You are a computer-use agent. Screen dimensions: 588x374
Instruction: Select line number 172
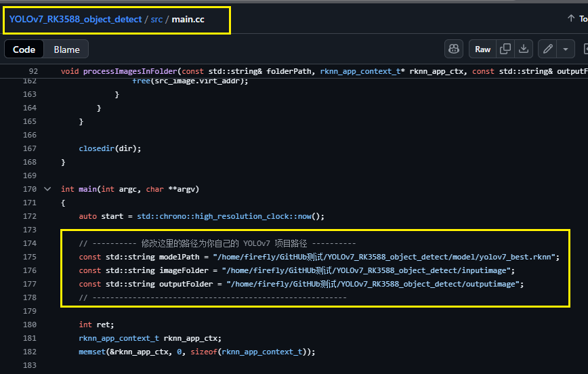[x=30, y=216]
